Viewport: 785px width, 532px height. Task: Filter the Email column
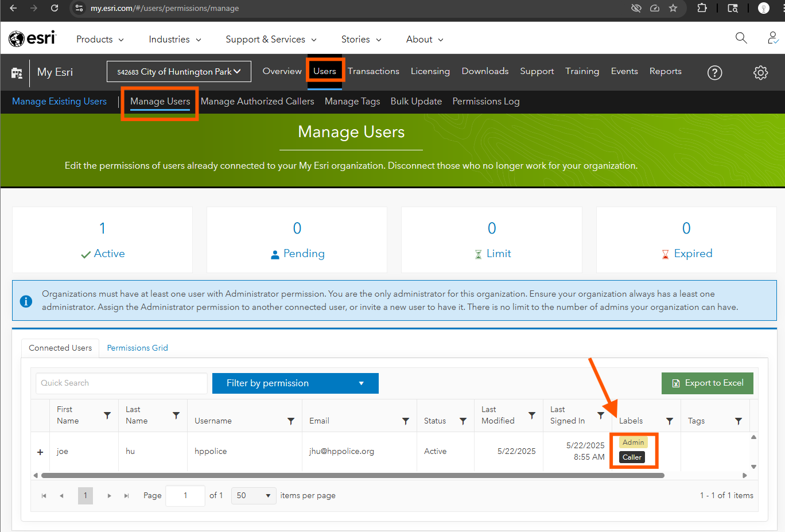click(406, 421)
